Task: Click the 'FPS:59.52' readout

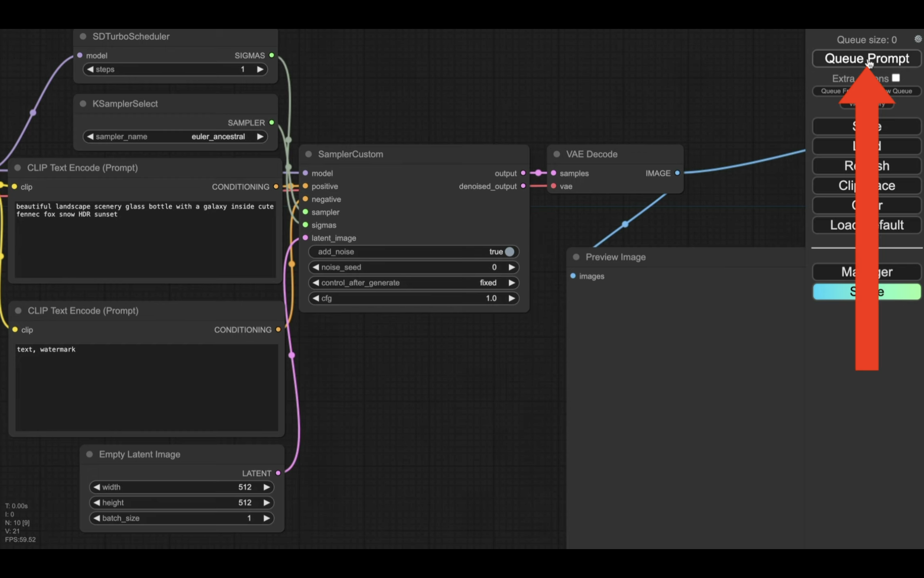Action: click(20, 539)
